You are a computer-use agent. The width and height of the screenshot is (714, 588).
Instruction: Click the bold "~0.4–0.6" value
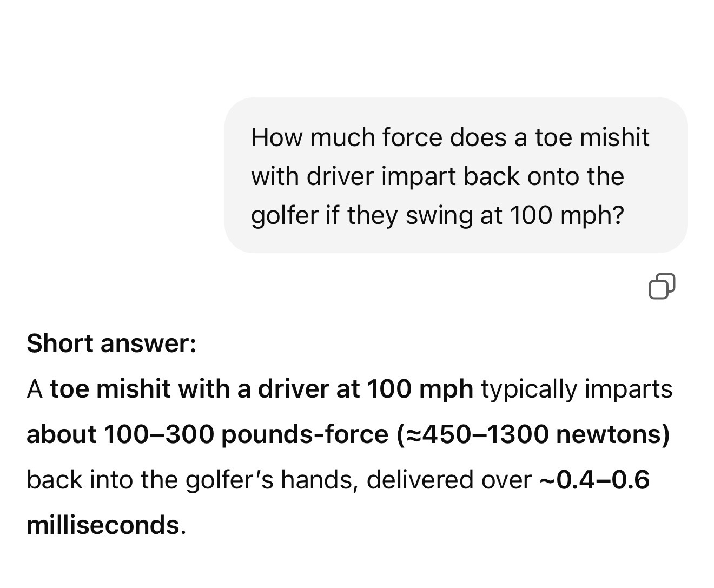click(594, 479)
